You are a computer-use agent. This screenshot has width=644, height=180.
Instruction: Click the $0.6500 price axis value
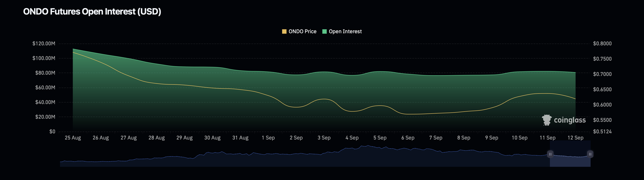point(602,89)
